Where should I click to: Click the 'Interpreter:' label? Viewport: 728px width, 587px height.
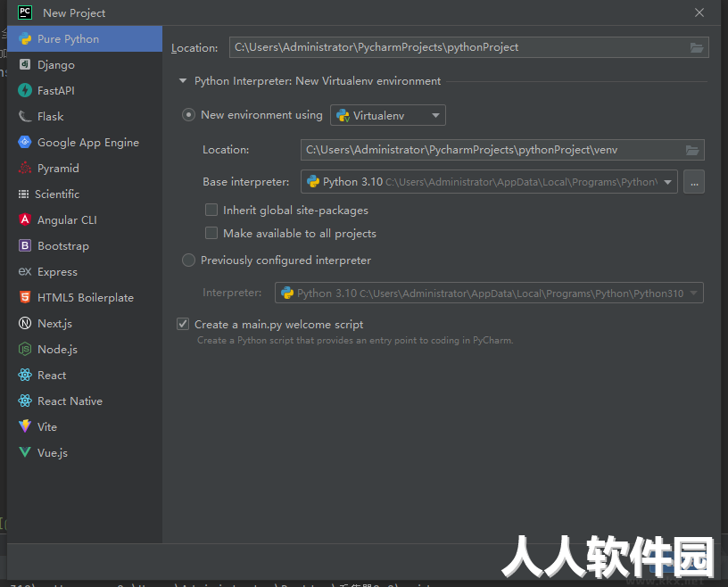pos(232,293)
